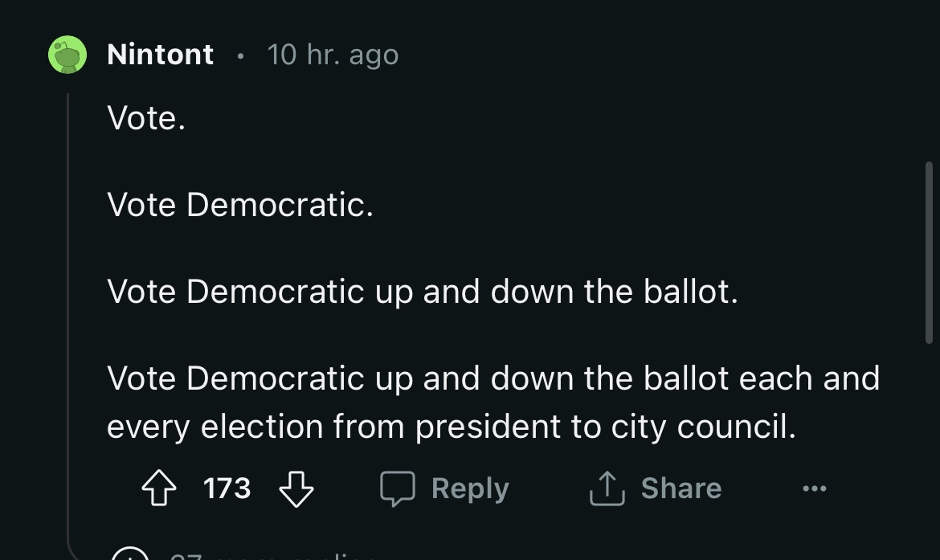Click the dot separator beside the username
The height and width of the screenshot is (560, 940).
[240, 55]
